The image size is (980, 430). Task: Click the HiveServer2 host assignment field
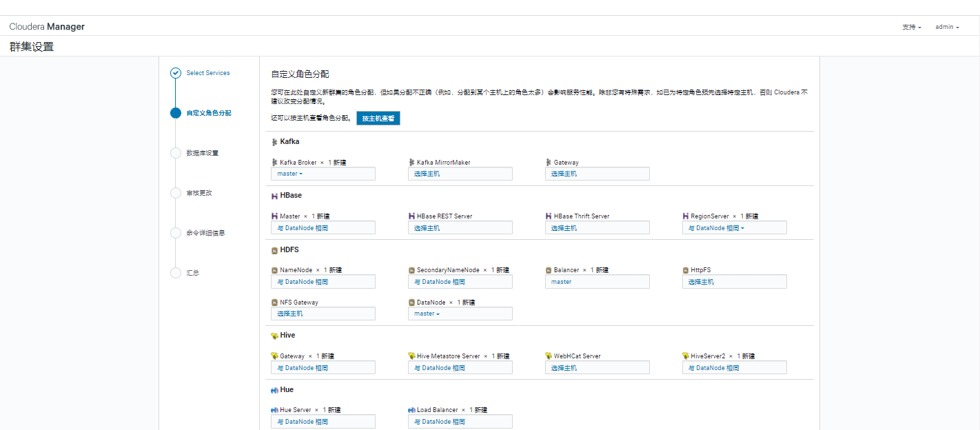[x=735, y=367]
